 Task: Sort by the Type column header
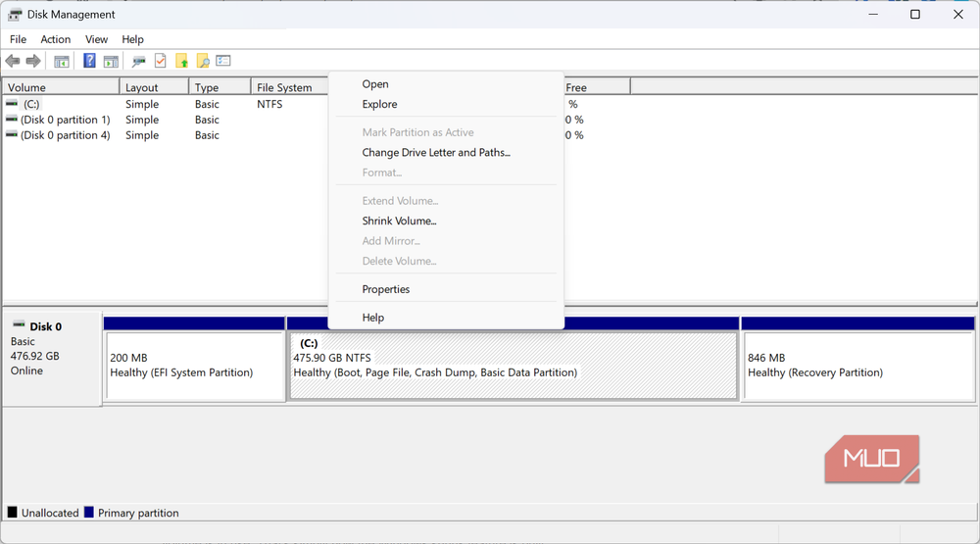click(x=220, y=87)
